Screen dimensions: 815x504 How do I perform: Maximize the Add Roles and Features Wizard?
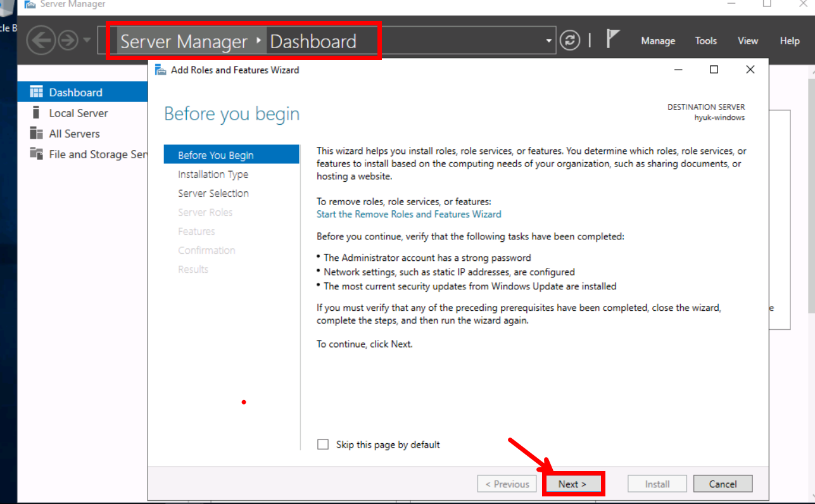point(714,70)
